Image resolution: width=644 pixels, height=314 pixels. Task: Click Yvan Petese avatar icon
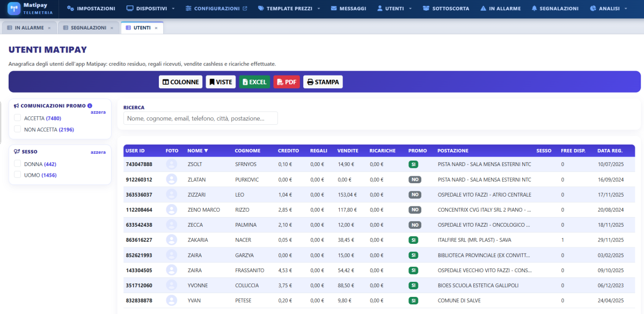pos(171,300)
